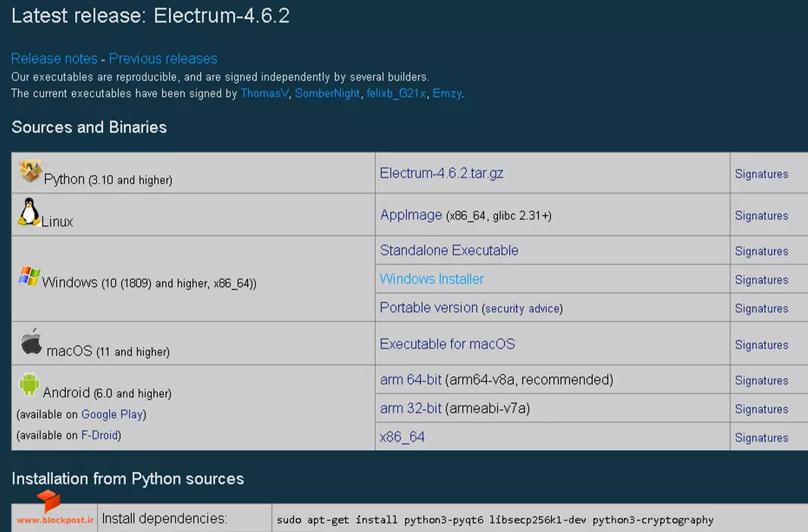Open the Release notes link

click(54, 58)
